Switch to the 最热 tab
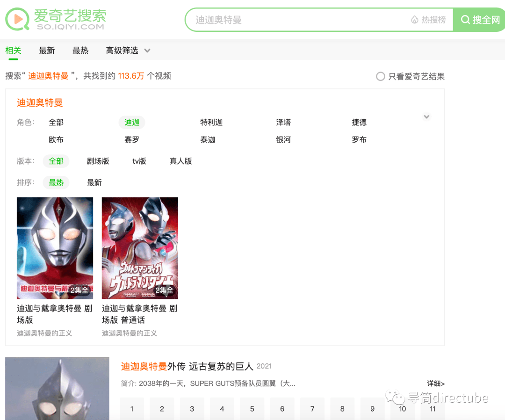The height and width of the screenshot is (420, 505). 80,50
